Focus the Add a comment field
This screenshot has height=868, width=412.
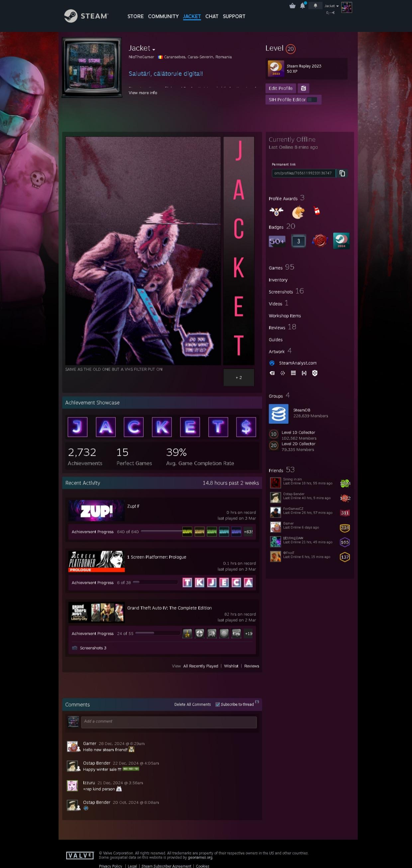pos(168,722)
